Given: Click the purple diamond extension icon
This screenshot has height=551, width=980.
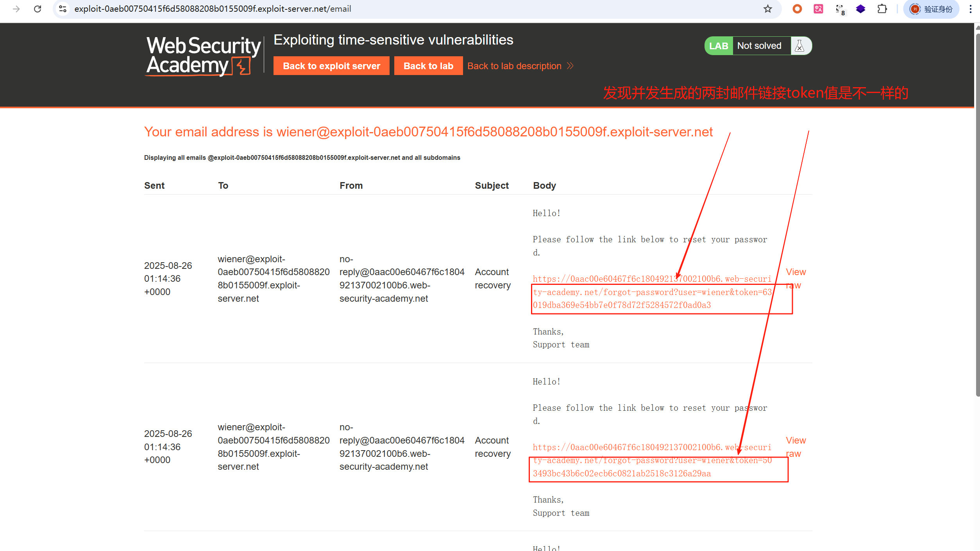Looking at the screenshot, I should click(x=860, y=9).
